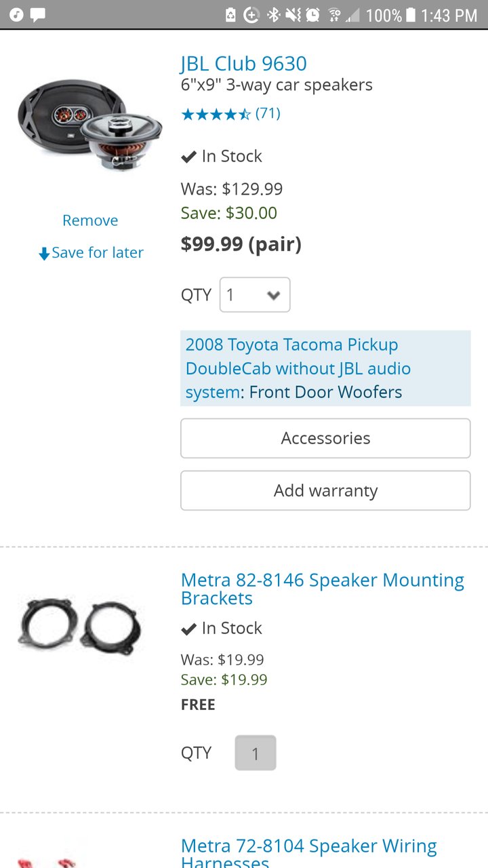The height and width of the screenshot is (868, 488).
Task: Click the QTY dropdown chevron arrow
Action: (x=274, y=295)
